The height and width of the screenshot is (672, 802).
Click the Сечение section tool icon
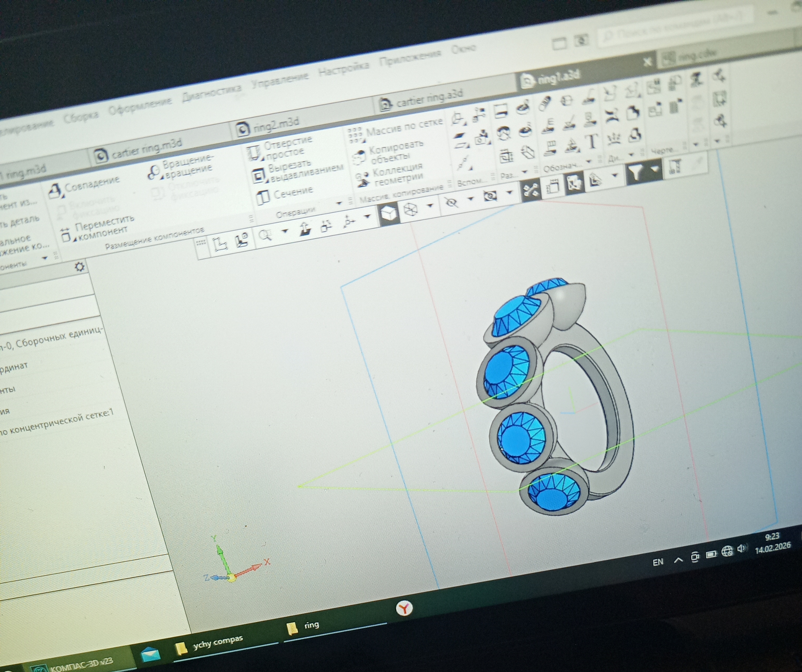263,198
